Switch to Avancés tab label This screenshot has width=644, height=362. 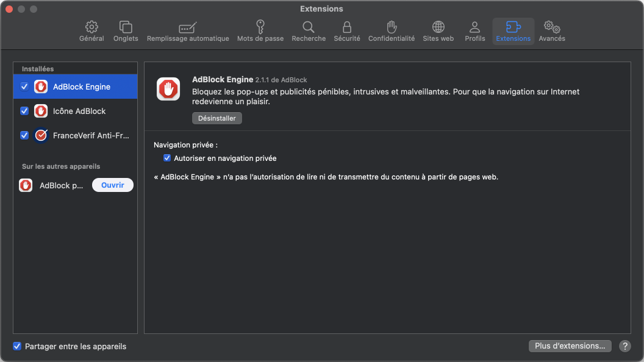[551, 38]
